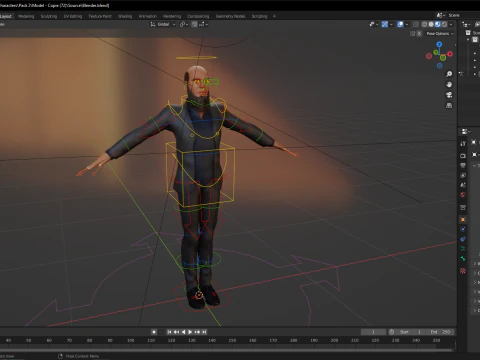This screenshot has height=360, width=480.
Task: Click the zoom magnifier icon in the viewport
Action: (x=449, y=74)
